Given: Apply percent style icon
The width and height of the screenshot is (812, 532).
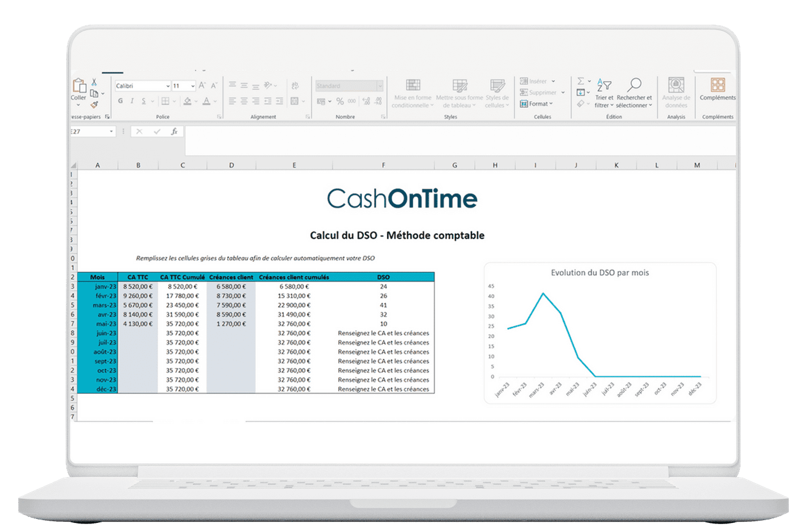Looking at the screenshot, I should (x=340, y=101).
